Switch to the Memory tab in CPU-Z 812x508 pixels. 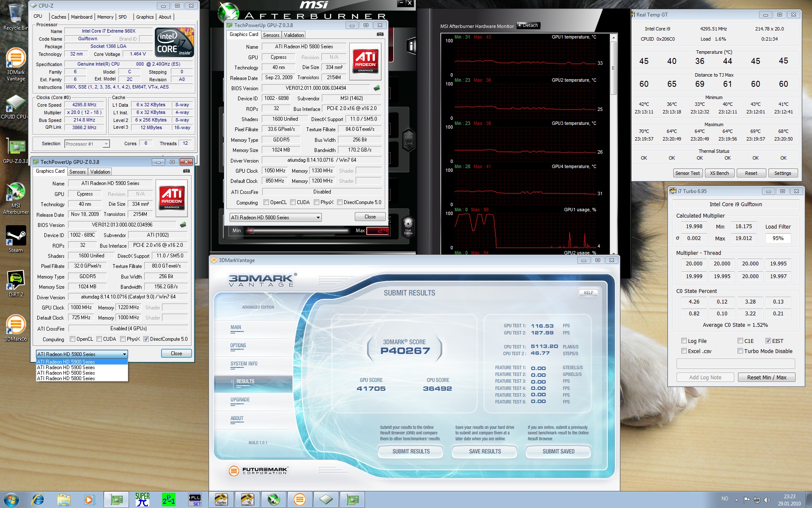tap(105, 17)
